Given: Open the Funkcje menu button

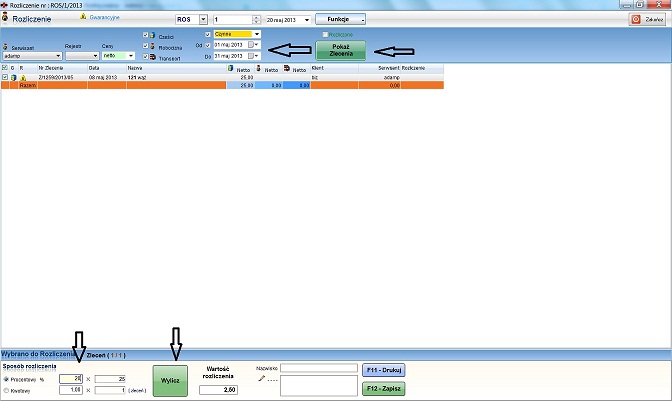Looking at the screenshot, I should click(340, 19).
